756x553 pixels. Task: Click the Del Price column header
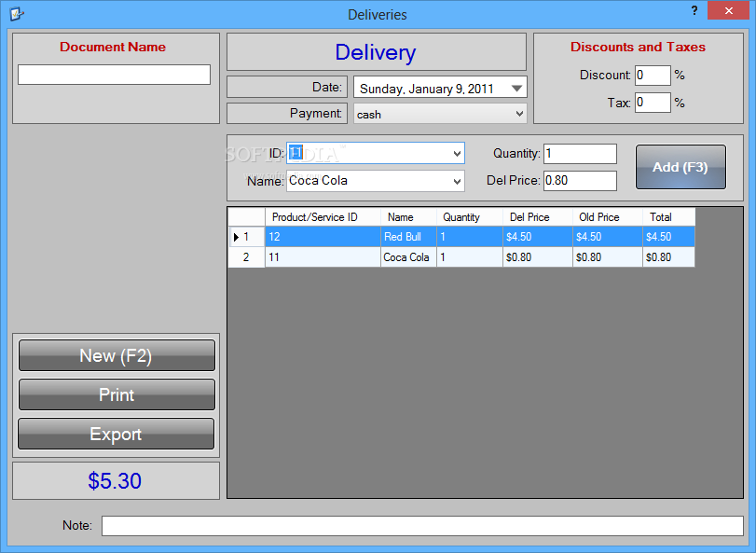[538, 217]
